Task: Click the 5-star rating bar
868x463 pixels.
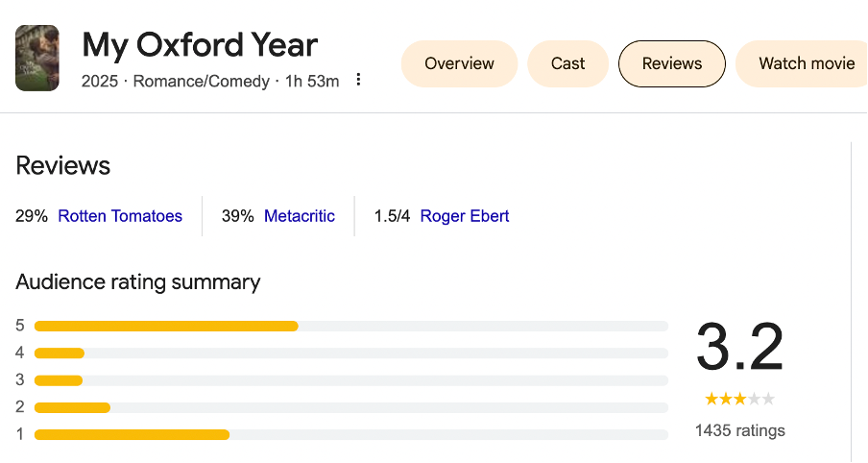Action: [350, 326]
